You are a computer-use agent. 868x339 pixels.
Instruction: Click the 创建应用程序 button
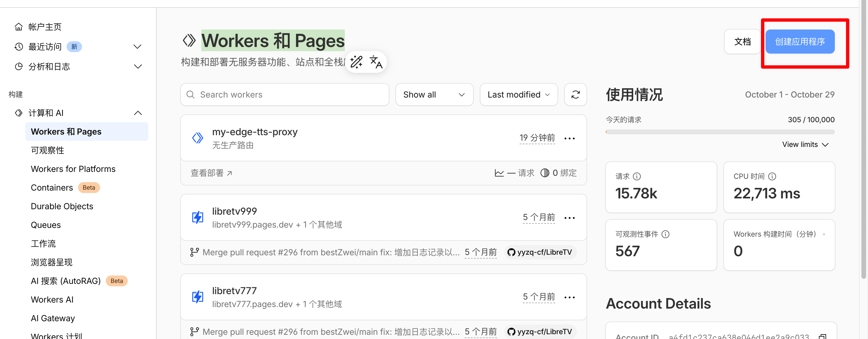click(800, 42)
